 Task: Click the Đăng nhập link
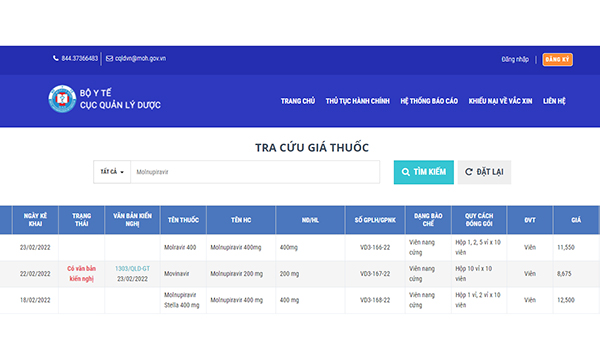tap(515, 59)
